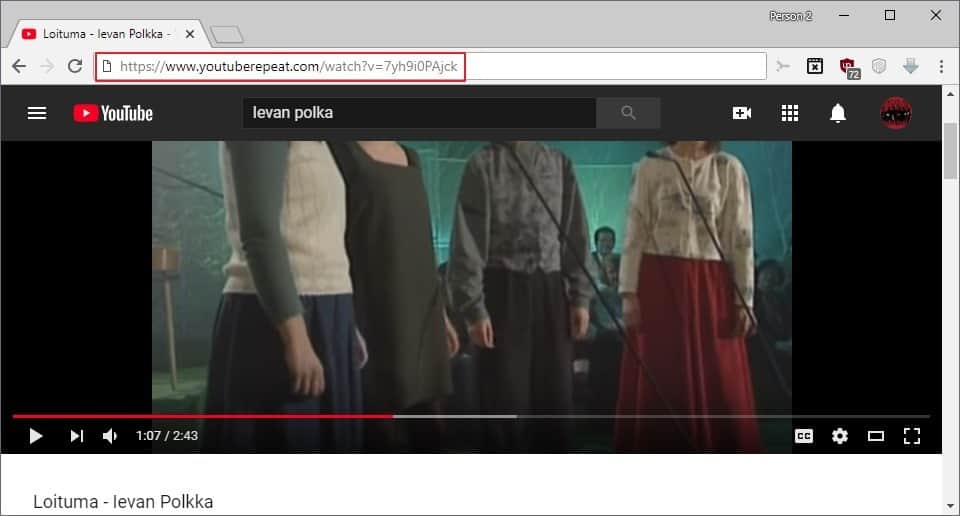Open a new browser tab
This screenshot has width=960, height=516.
[x=227, y=35]
